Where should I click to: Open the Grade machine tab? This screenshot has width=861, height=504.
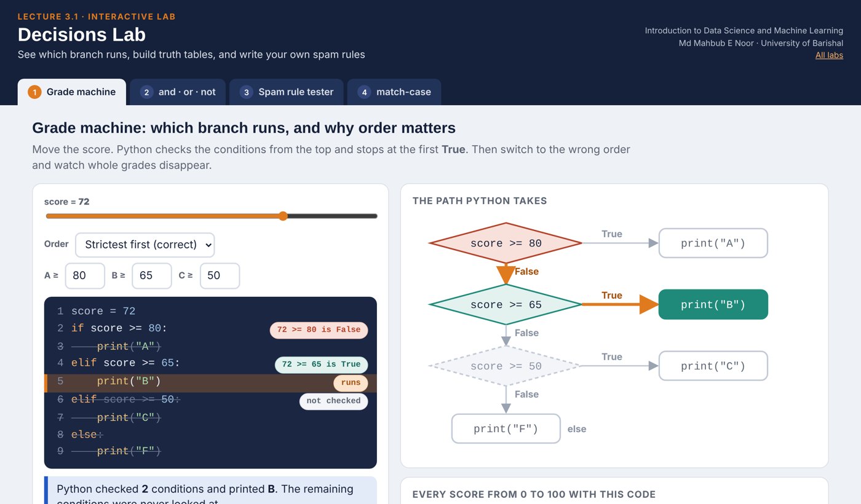click(72, 92)
